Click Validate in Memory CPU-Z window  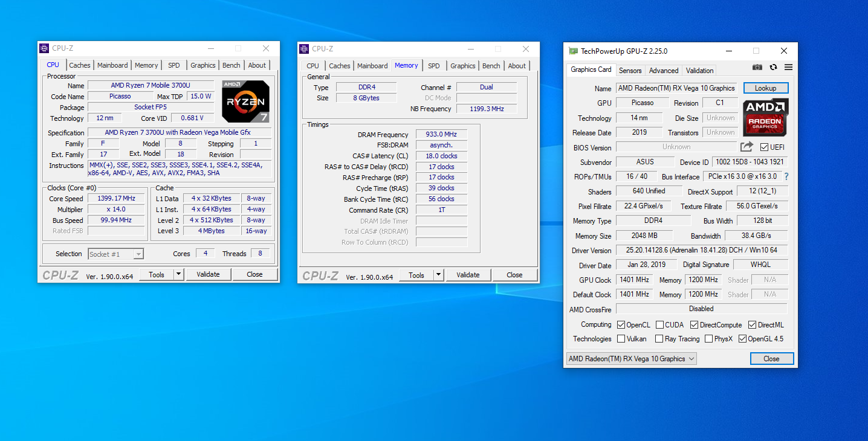[468, 275]
